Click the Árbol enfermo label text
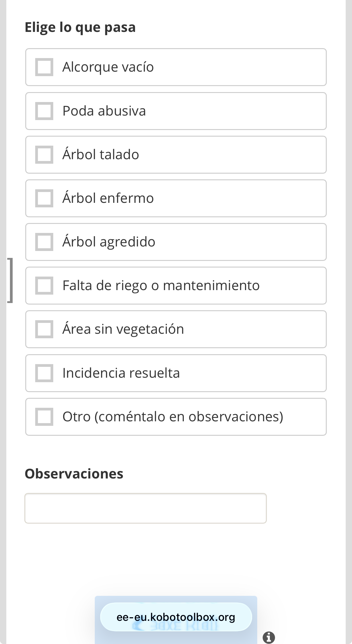The height and width of the screenshot is (644, 352). coord(108,198)
